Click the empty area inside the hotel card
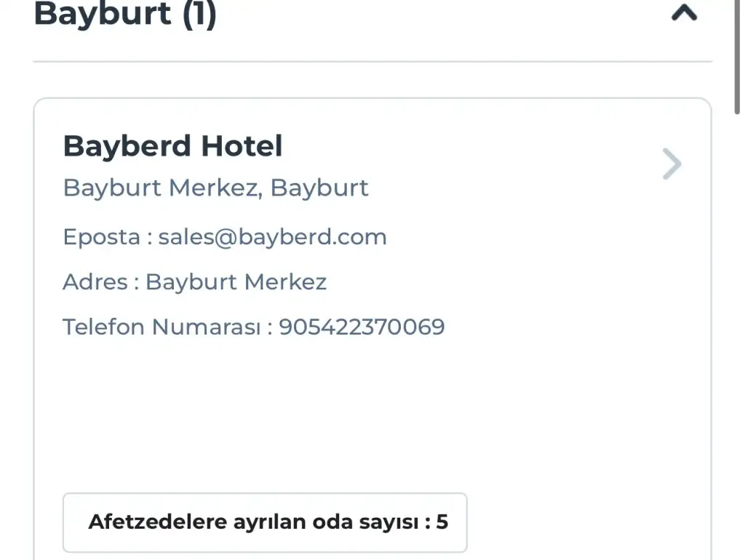The image size is (745, 560). tap(364, 415)
